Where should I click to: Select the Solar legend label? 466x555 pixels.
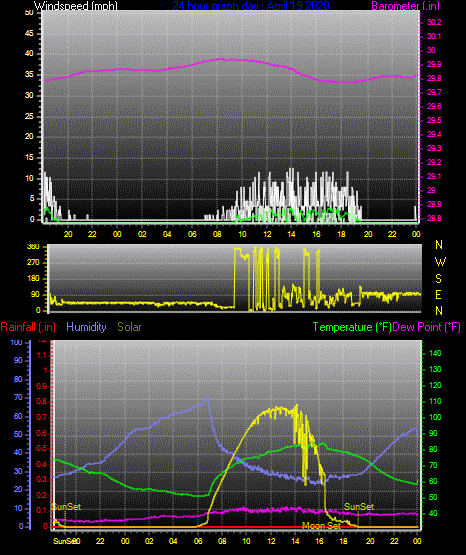coord(129,327)
